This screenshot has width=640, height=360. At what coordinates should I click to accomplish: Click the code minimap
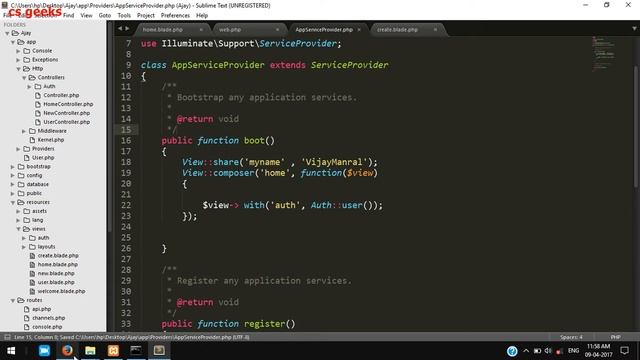[x=604, y=54]
